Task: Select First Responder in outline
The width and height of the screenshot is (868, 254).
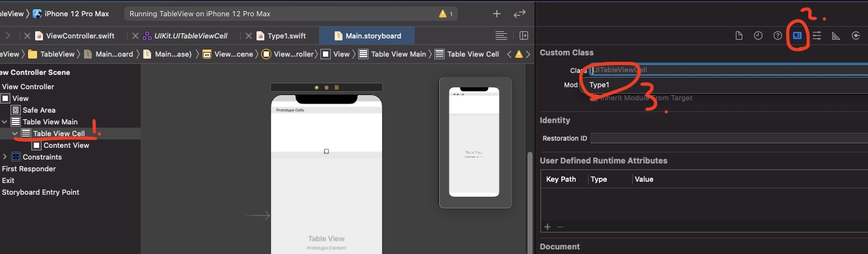Action: pos(29,169)
